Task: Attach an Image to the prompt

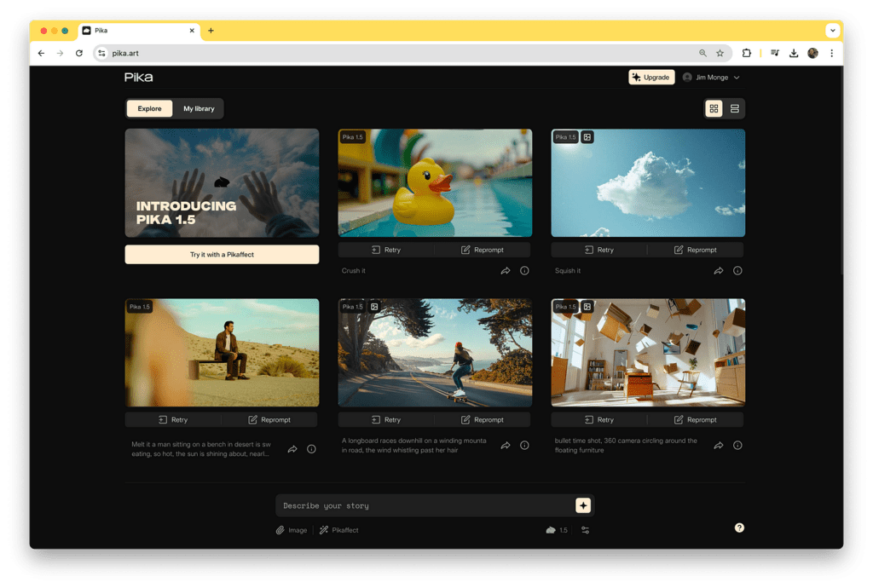Action: point(291,530)
